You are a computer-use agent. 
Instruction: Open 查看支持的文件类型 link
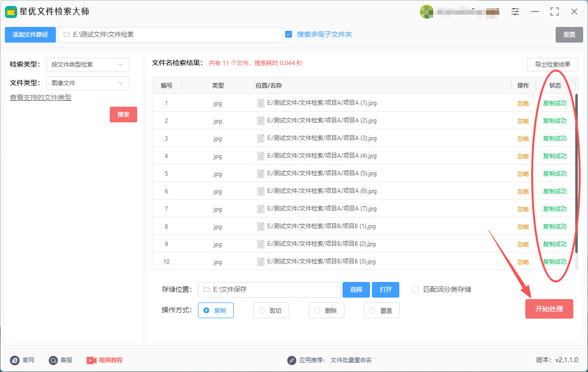[x=41, y=97]
